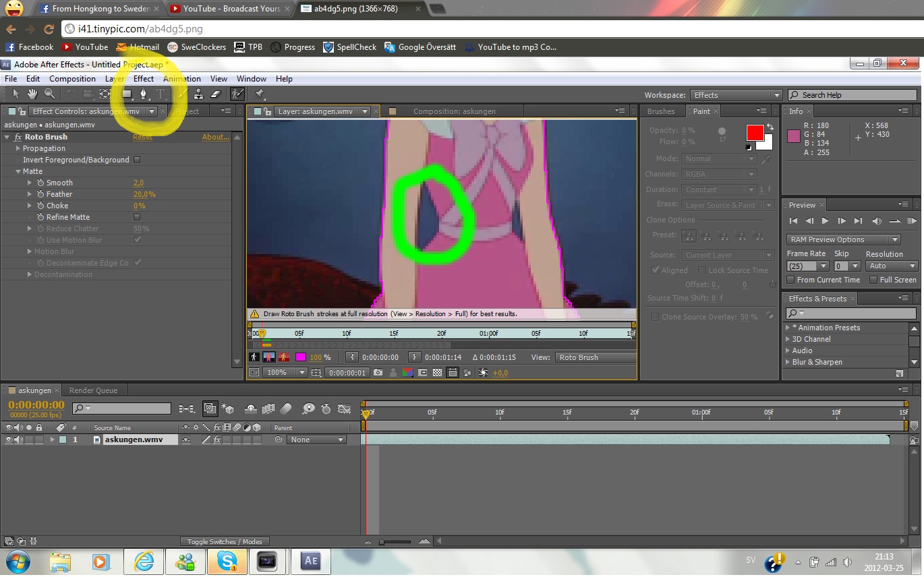924x577 pixels.
Task: Toggle transparency grid in Layer panel
Action: (x=437, y=372)
